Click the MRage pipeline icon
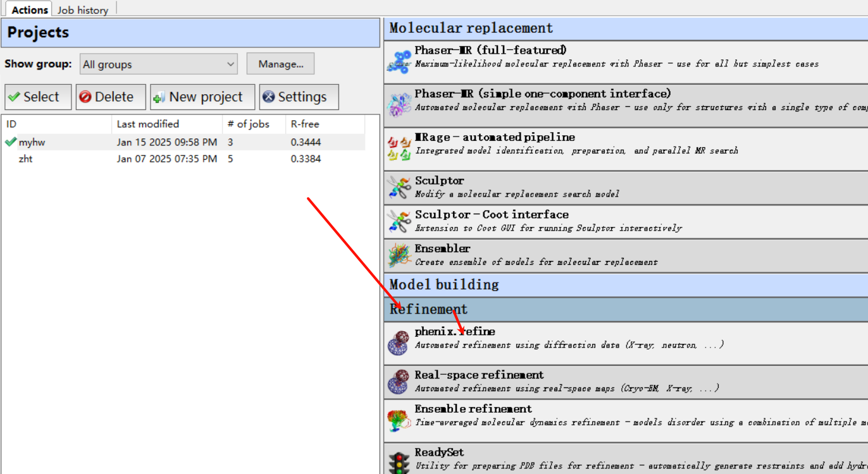The image size is (868, 474). (x=399, y=149)
